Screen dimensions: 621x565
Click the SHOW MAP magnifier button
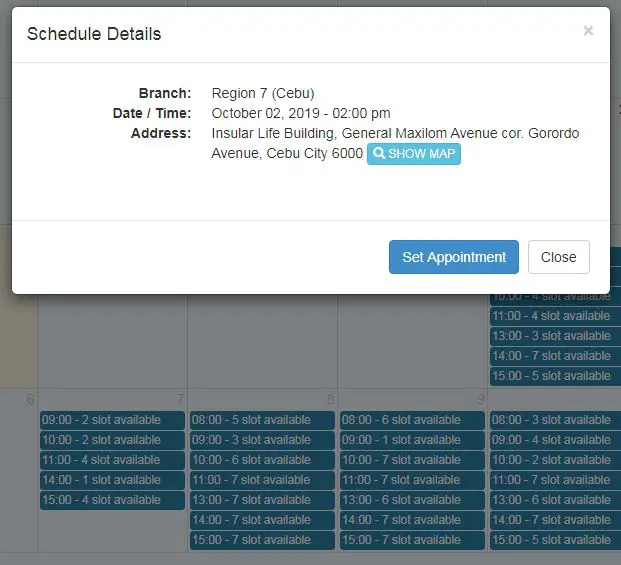pos(413,154)
